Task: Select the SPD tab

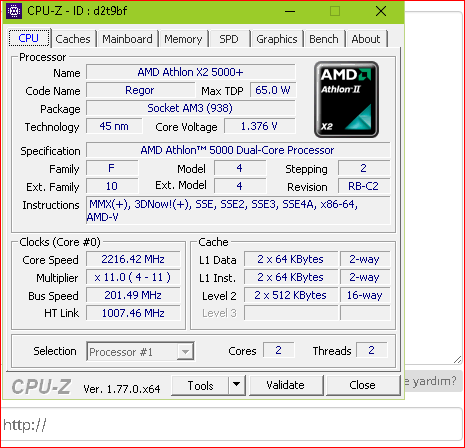Action: pos(229,39)
